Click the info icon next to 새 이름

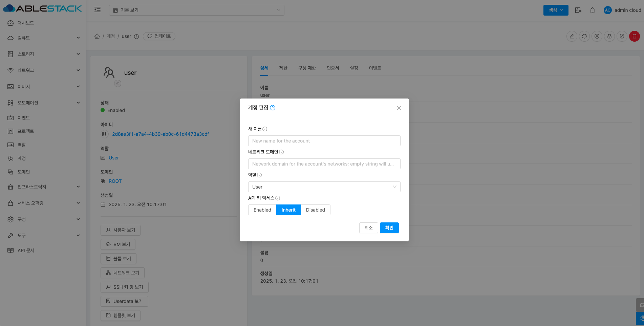(265, 129)
